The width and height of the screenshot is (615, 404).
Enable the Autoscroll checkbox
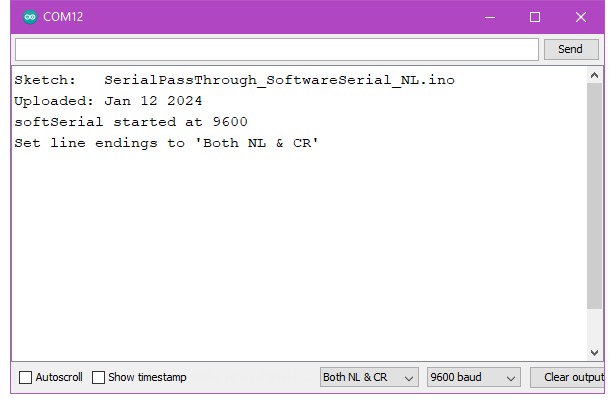[x=26, y=377]
